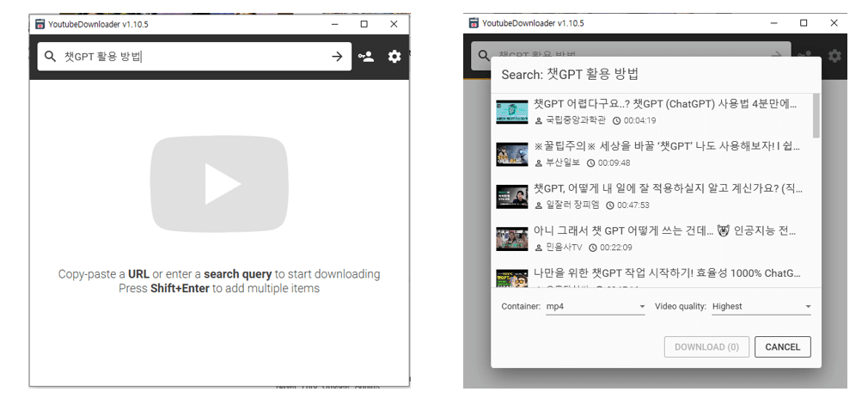Submit search with the arrow icon in left window
868x404 pixels.
coord(337,57)
